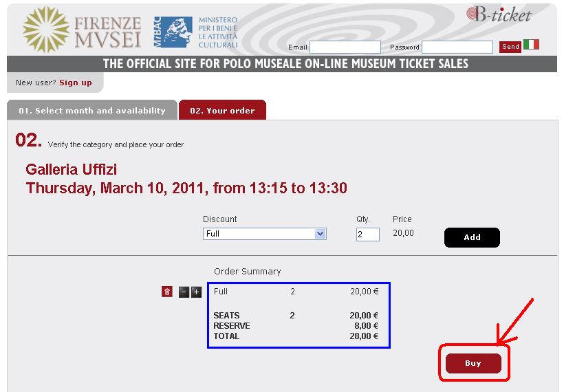
Task: Click the B-ticket spiral logo
Action: pos(499,14)
